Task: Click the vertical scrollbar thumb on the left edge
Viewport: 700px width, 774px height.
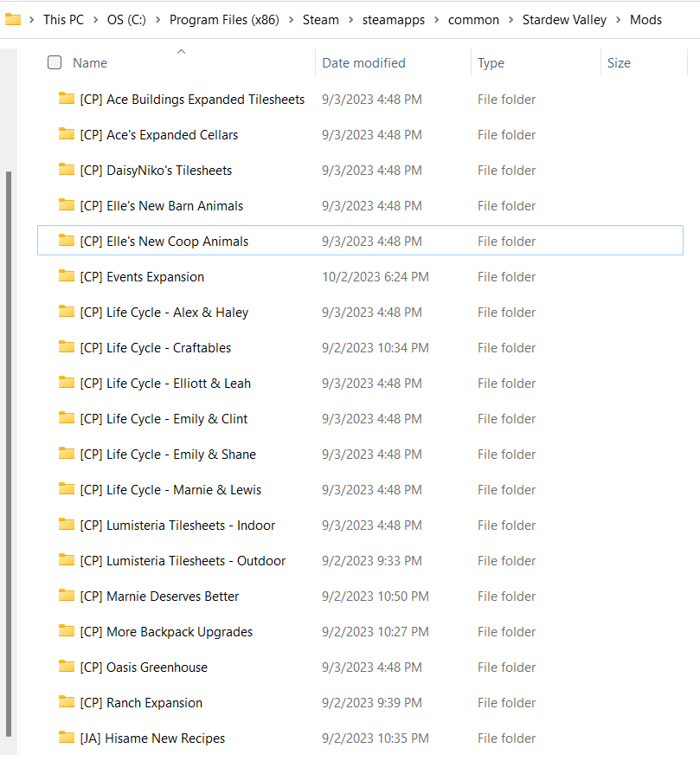Action: click(9, 455)
